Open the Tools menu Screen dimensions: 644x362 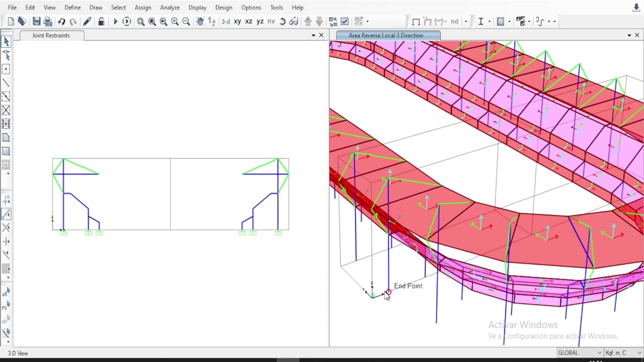(276, 8)
